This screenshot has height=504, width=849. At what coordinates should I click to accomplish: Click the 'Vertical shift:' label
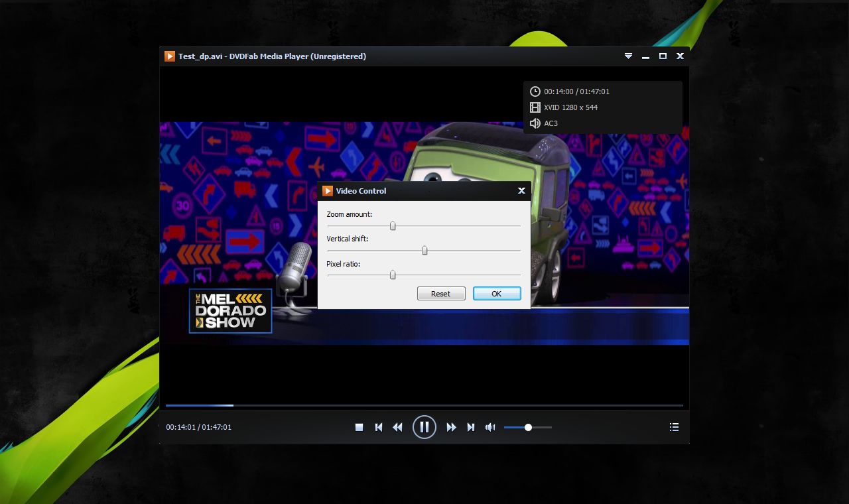(348, 239)
